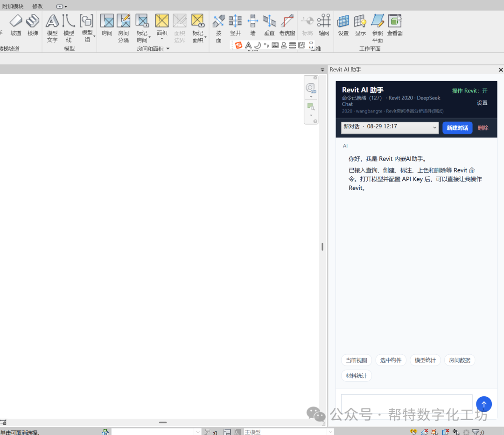Open the 主模型 design option dropdown
Image resolution: width=504 pixels, height=435 pixels.
[x=288, y=432]
